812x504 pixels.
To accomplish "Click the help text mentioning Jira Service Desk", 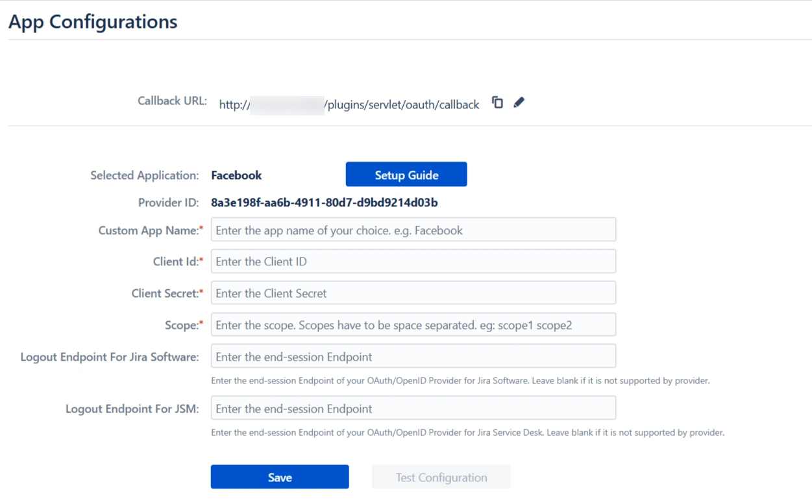I will pyautogui.click(x=467, y=433).
